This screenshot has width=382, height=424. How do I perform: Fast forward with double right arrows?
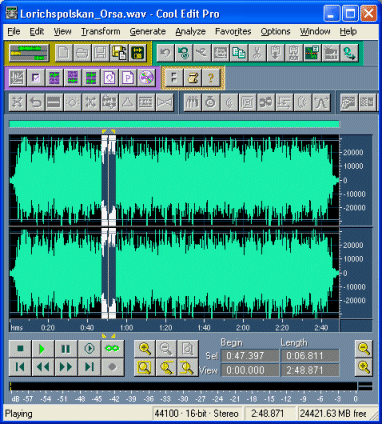[66, 367]
